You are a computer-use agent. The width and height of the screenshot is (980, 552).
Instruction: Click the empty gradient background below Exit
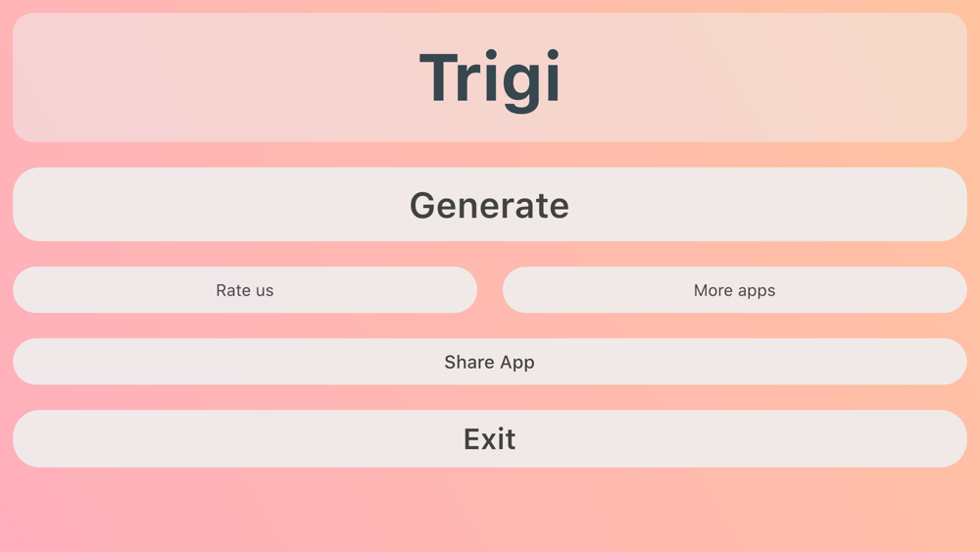tap(490, 510)
